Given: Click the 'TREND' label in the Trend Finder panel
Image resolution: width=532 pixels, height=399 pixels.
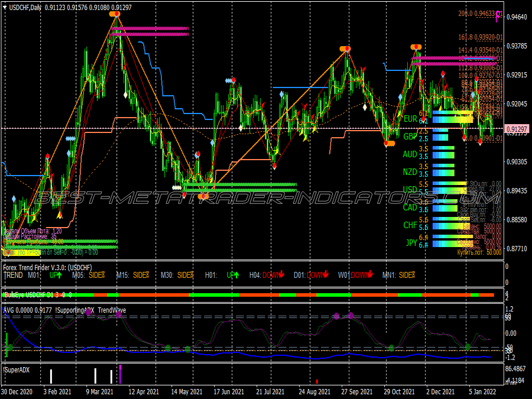Looking at the screenshot, I should [13, 275].
